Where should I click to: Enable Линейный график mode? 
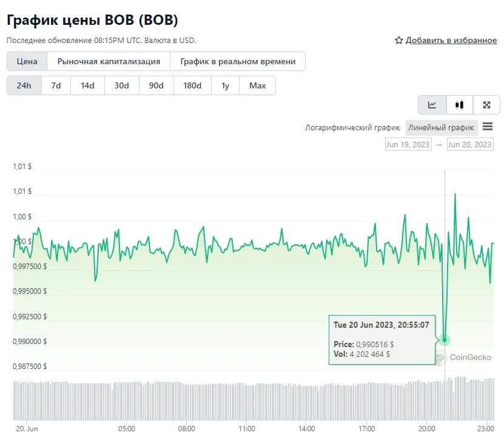click(x=441, y=127)
